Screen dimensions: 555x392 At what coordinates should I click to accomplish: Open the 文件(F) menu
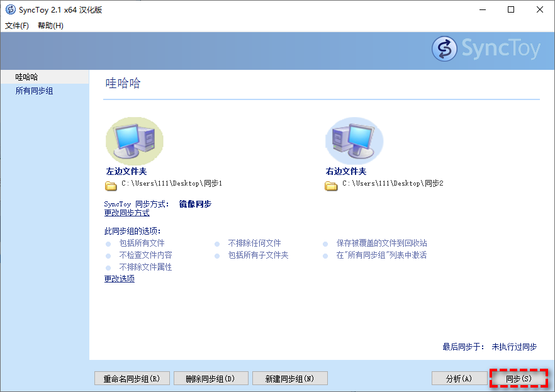(x=16, y=25)
